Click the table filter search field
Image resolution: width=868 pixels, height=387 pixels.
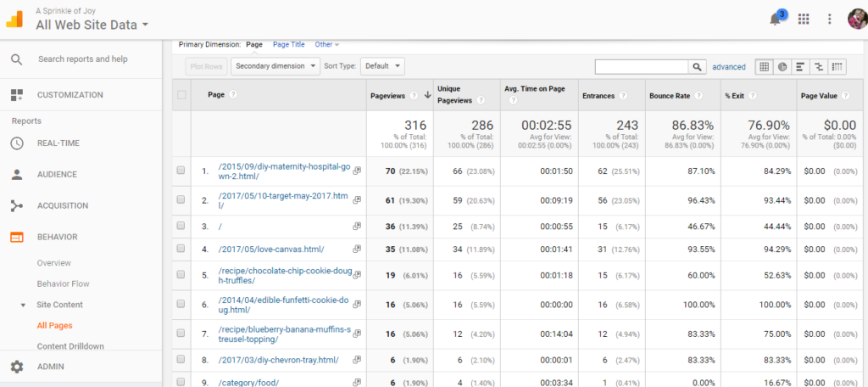click(642, 66)
